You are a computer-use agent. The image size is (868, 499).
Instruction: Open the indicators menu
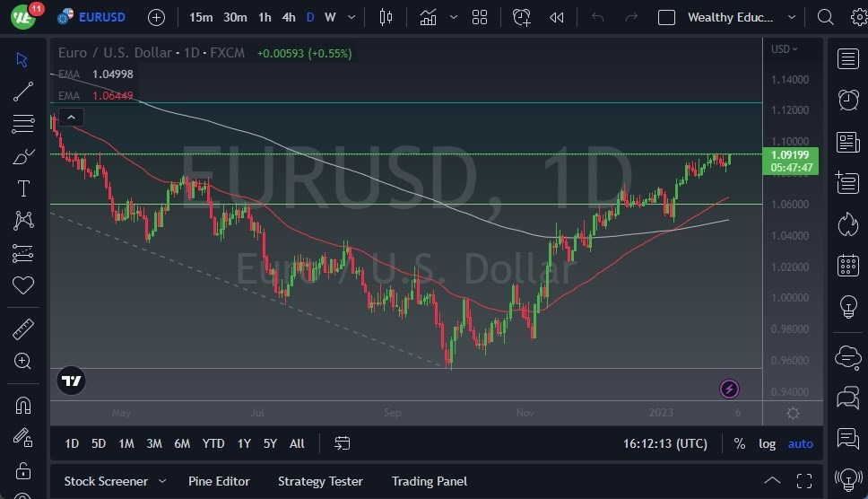point(428,17)
